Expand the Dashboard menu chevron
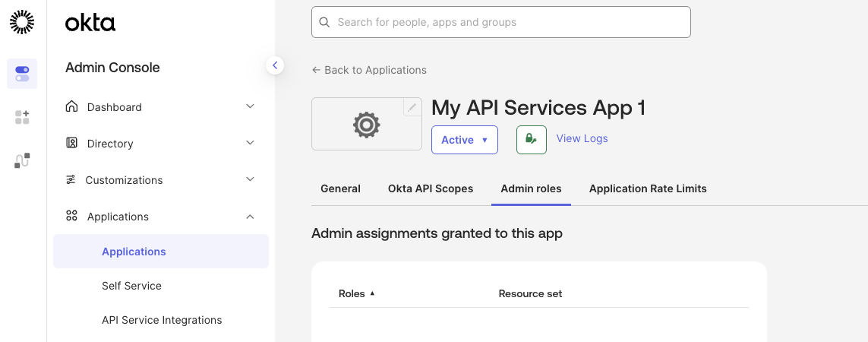Viewport: 868px width, 342px height. (250, 106)
